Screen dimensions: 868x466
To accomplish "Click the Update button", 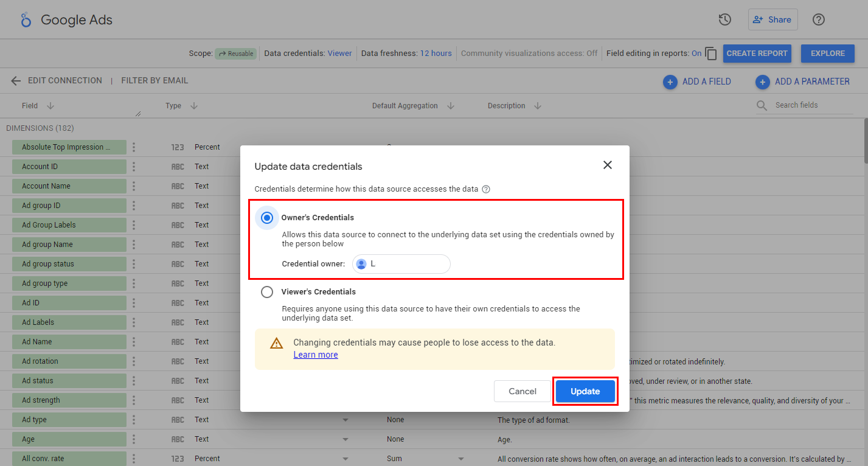I will point(585,391).
